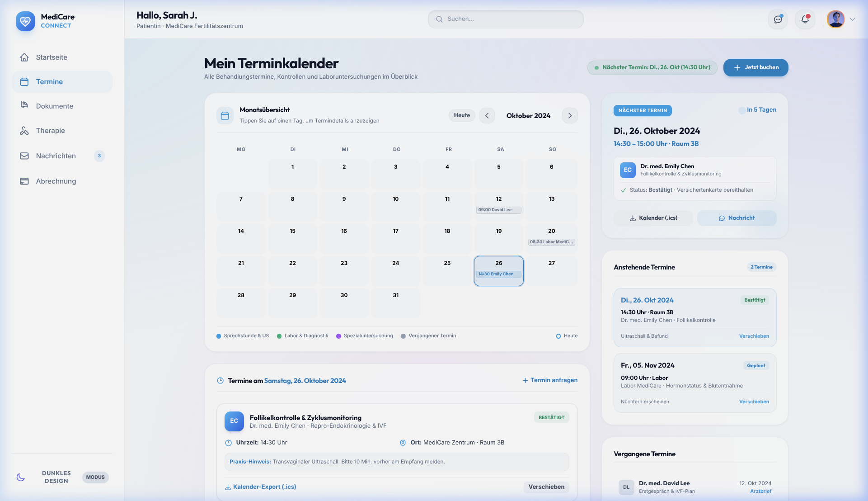The image size is (868, 501).
Task: Click Verschieben for Fr., 05. Nov appointment
Action: point(754,402)
